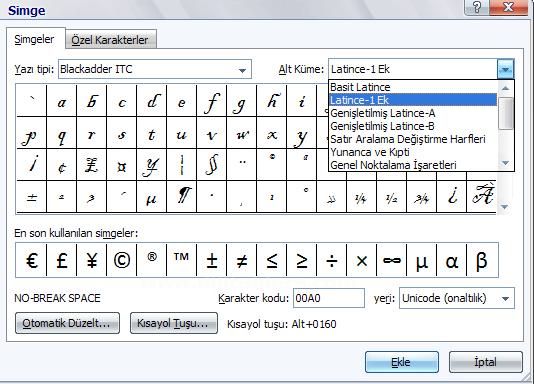Select the pound sign in the Blackadder grid
Image resolution: width=534 pixels, height=384 pixels.
coord(92,165)
